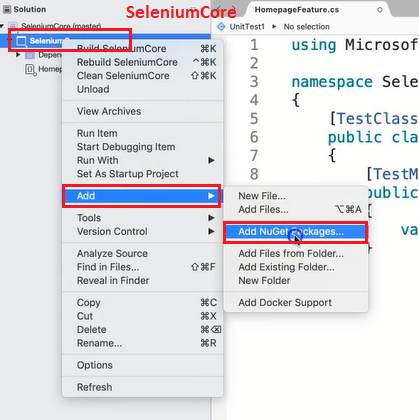Screen dimensions: 419x420
Task: Click the public keyword on line 6
Action: click(x=355, y=137)
